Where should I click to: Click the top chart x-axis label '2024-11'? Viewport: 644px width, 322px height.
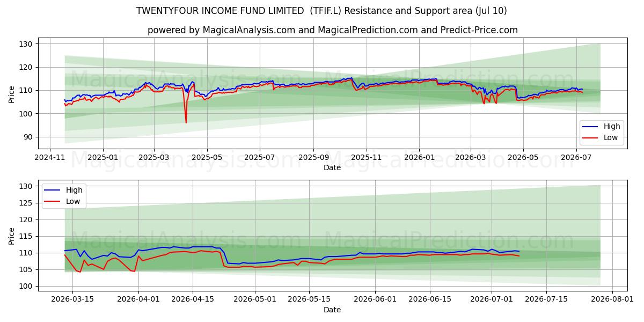[50, 158]
